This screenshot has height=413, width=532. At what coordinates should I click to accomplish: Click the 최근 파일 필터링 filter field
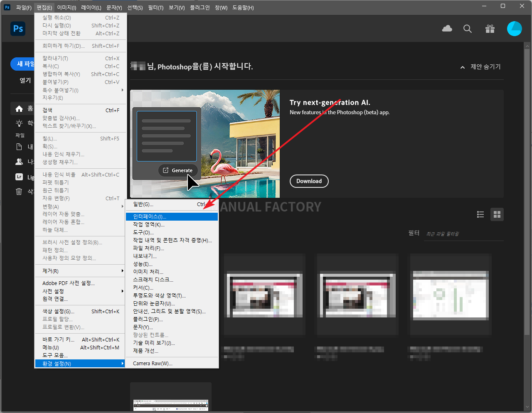pos(464,234)
